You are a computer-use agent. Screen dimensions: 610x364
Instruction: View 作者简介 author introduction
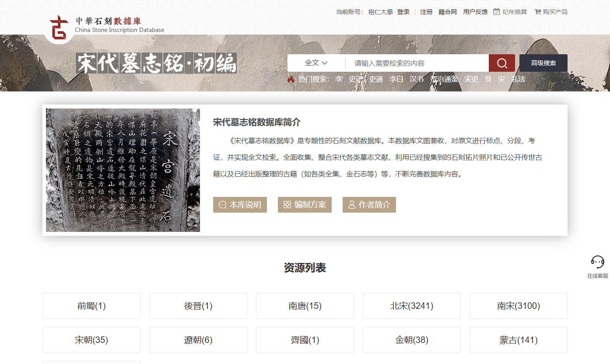coord(369,205)
